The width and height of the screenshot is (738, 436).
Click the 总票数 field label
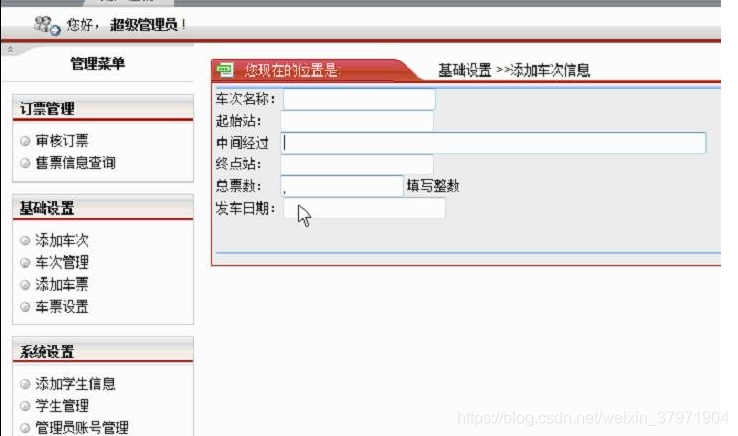238,186
